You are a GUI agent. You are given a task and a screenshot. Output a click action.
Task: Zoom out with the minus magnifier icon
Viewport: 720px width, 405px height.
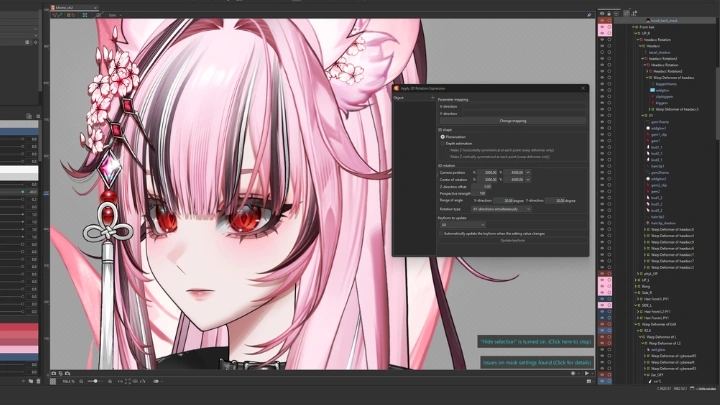81,382
